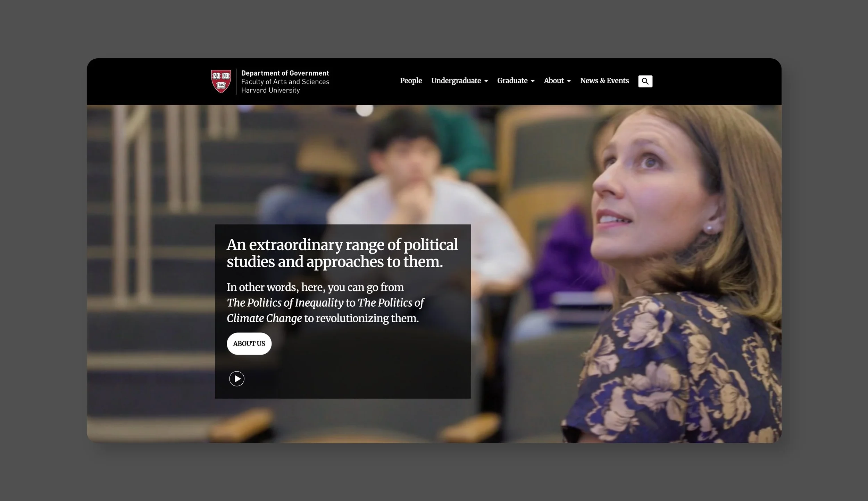
Task: Click the About menu label
Action: [x=553, y=81]
